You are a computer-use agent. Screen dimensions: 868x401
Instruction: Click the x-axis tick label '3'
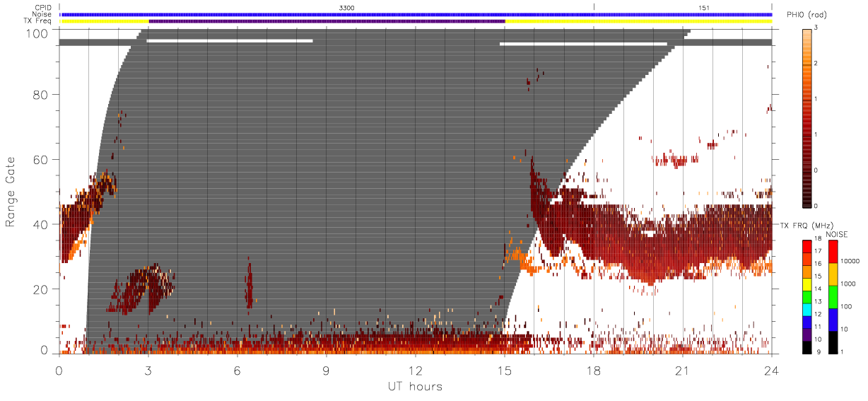(x=148, y=370)
